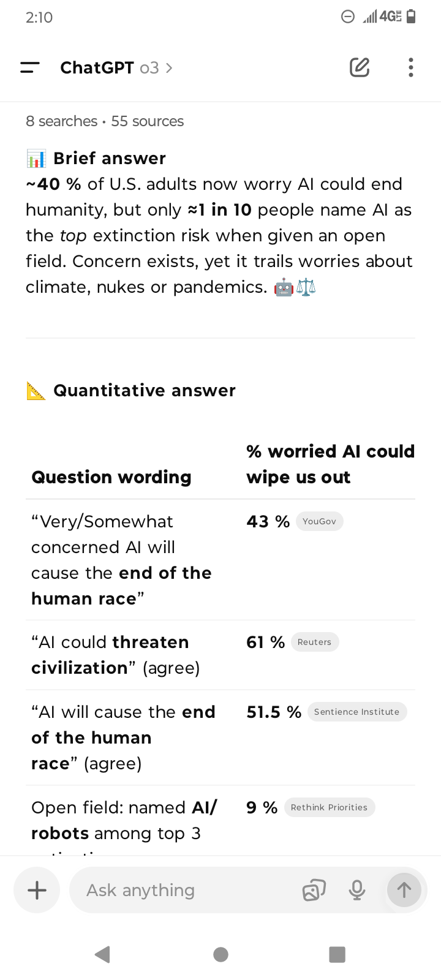Tap the plus attachment button
Viewport: 441px width, 980px height.
tap(37, 890)
